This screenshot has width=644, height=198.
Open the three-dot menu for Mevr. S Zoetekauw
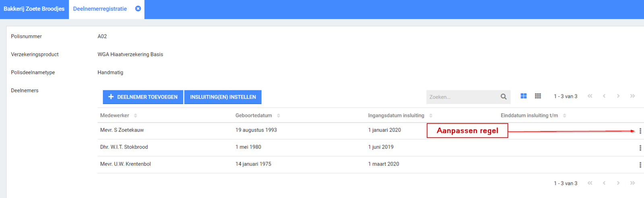(640, 131)
